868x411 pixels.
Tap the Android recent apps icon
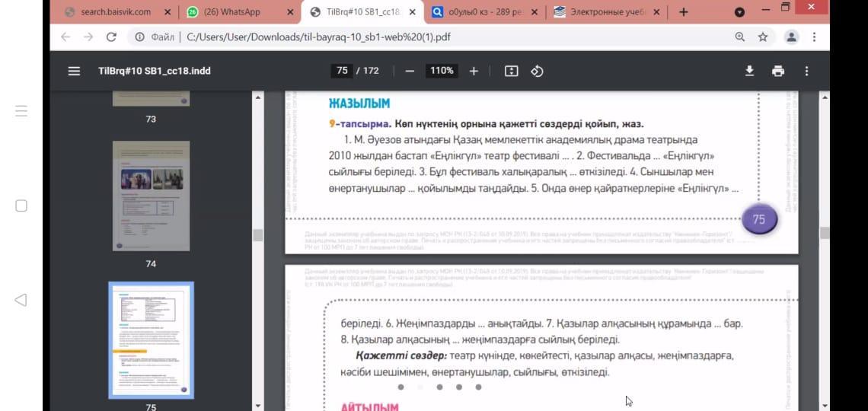coord(21,110)
